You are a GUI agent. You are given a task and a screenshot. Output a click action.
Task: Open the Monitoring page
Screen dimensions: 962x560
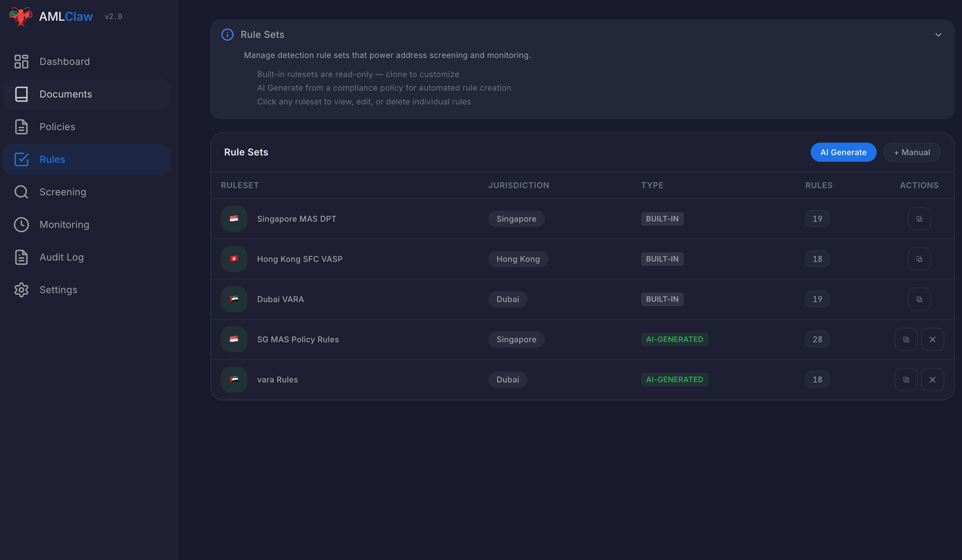point(64,225)
